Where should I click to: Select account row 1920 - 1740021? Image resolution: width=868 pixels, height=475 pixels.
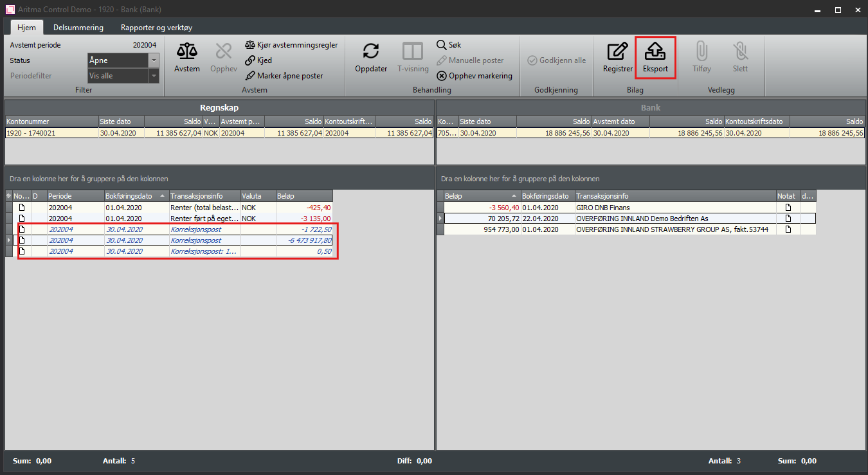pos(51,133)
